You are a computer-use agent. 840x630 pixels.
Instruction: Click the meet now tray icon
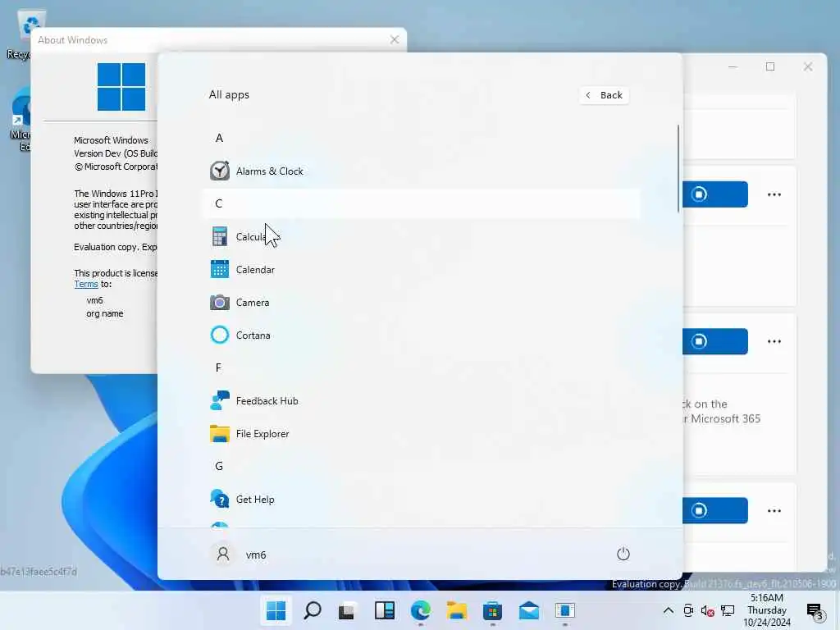[x=688, y=610]
